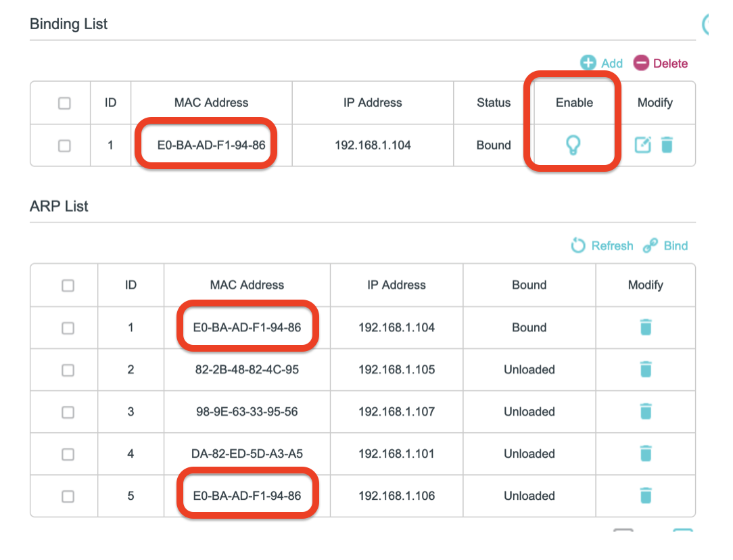The image size is (733, 560).
Task: Edit binding entry for 192.168.1.104
Action: point(642,144)
